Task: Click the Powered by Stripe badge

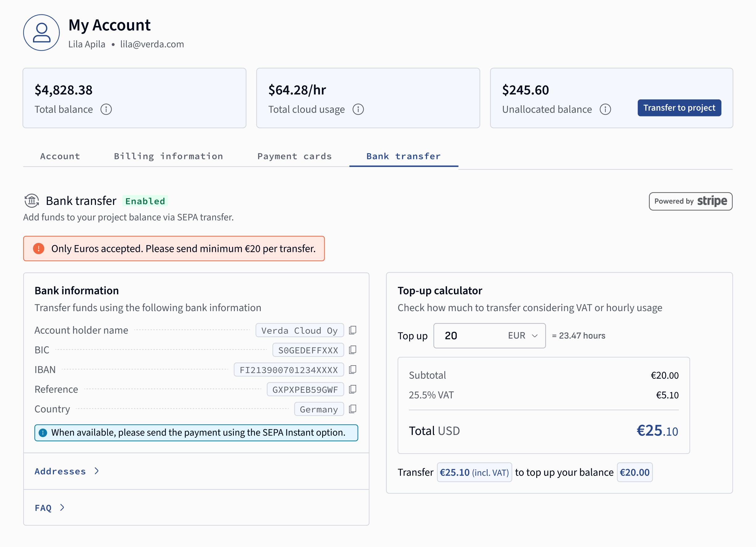Action: 690,201
